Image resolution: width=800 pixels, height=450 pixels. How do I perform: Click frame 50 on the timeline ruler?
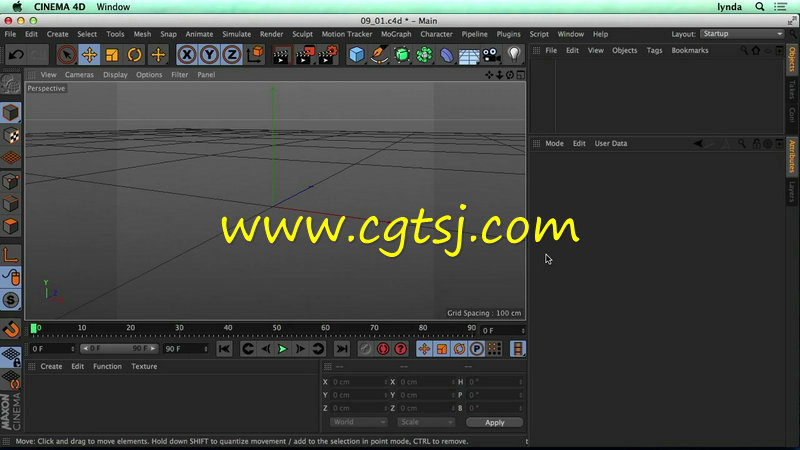coord(277,328)
